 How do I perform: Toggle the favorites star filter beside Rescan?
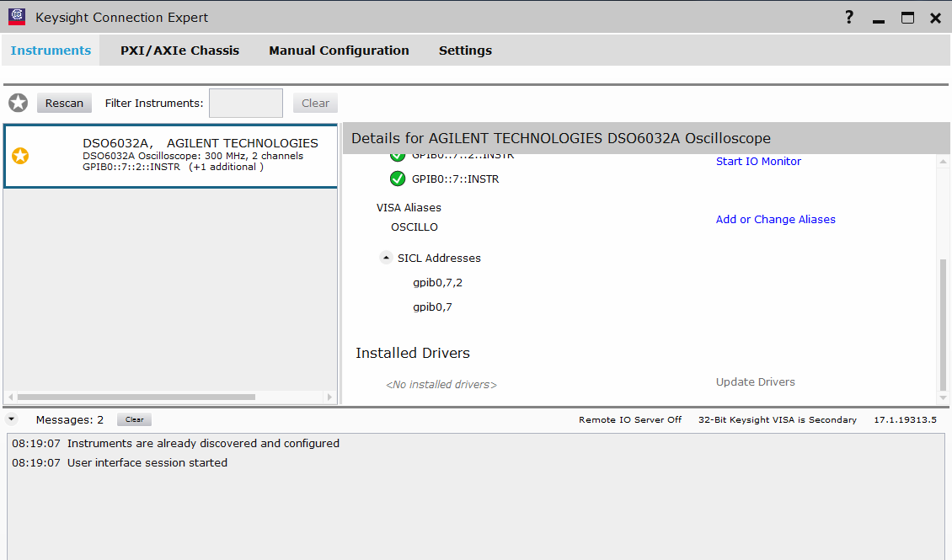[19, 103]
